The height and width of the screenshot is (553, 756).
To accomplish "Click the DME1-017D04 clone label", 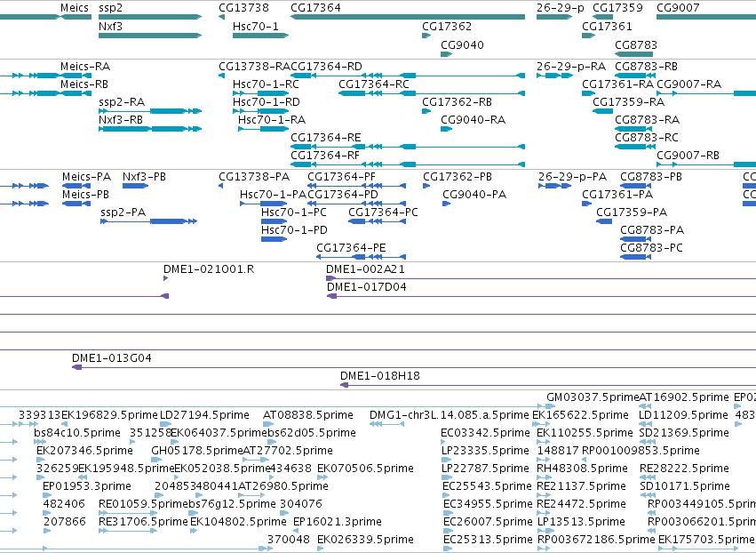I will pyautogui.click(x=366, y=286).
